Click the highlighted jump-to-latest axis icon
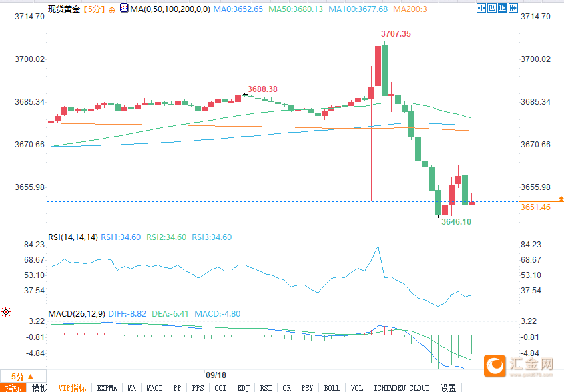The width and height of the screenshot is (564, 392). click(x=503, y=8)
